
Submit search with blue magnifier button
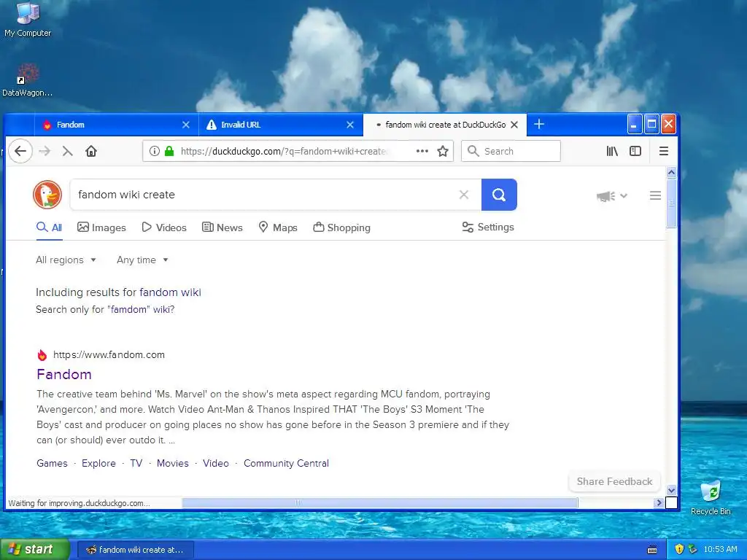(499, 194)
